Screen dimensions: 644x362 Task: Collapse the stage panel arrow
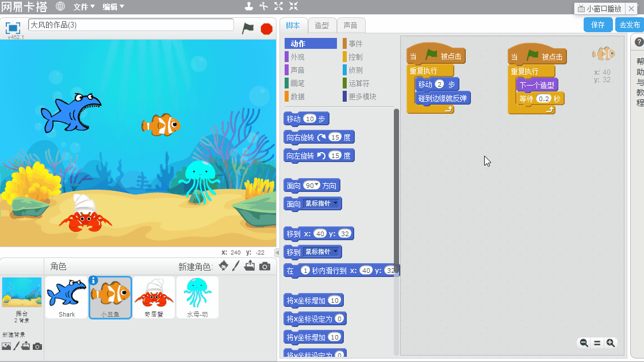277,252
